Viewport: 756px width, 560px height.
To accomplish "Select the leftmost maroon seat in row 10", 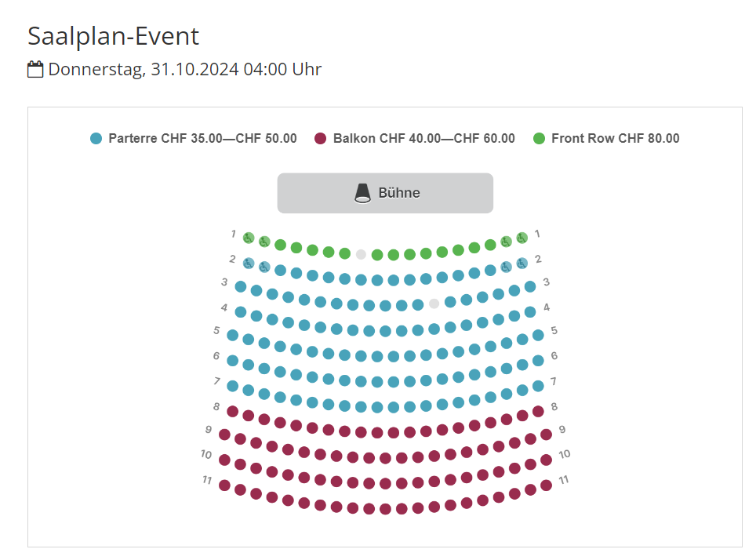I will point(224,460).
